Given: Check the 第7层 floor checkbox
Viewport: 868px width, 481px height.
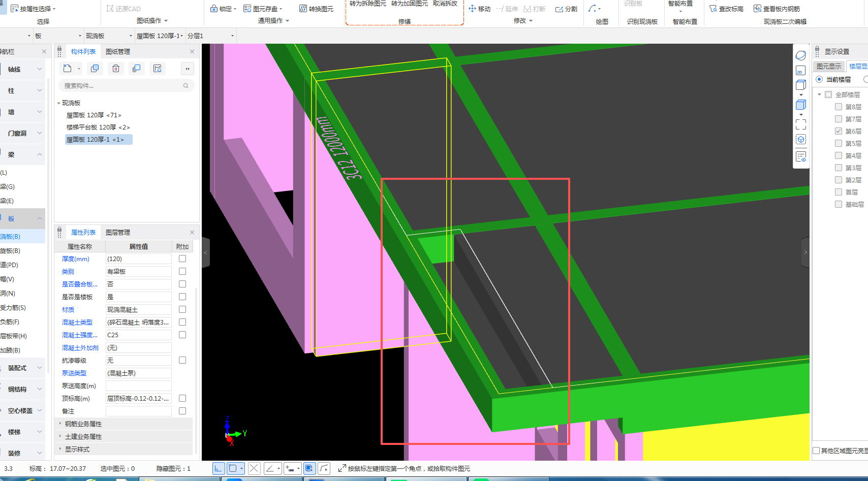Looking at the screenshot, I should [x=839, y=119].
